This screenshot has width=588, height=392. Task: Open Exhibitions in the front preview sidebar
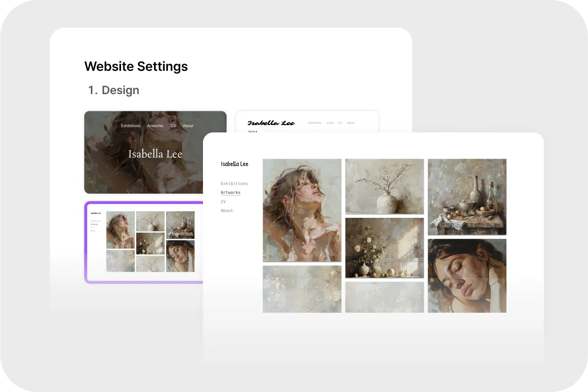[x=234, y=184]
